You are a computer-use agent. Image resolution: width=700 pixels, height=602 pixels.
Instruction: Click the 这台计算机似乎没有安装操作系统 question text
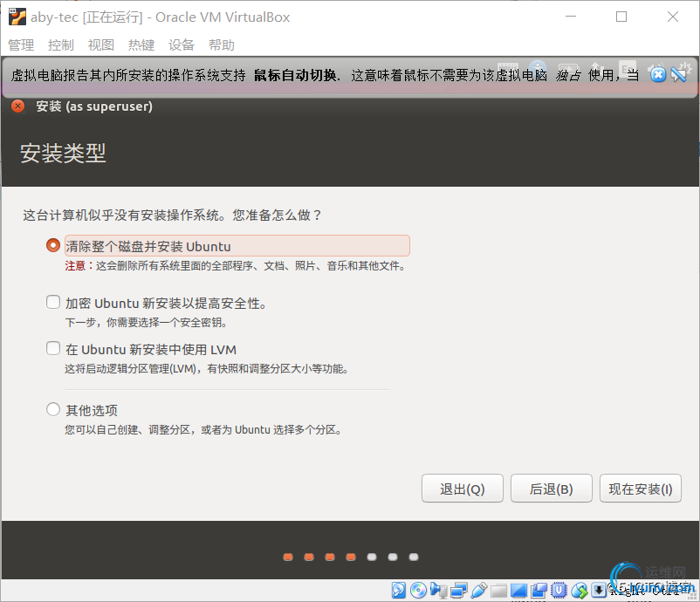[x=172, y=215]
